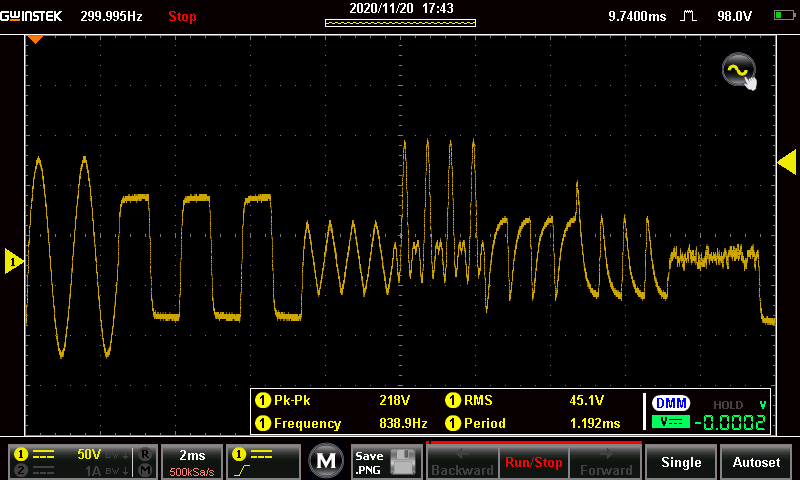
Task: Click the 2020/11/20 17:43 date time display
Action: pyautogui.click(x=401, y=8)
